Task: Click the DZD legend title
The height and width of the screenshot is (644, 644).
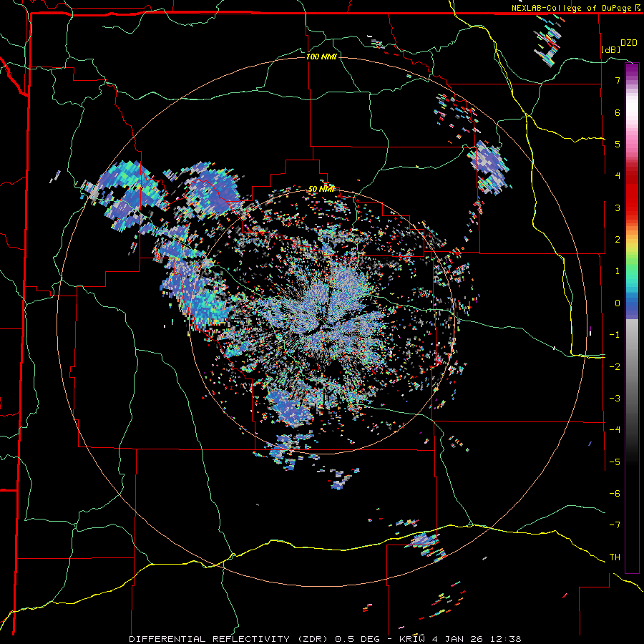Action: coord(628,43)
